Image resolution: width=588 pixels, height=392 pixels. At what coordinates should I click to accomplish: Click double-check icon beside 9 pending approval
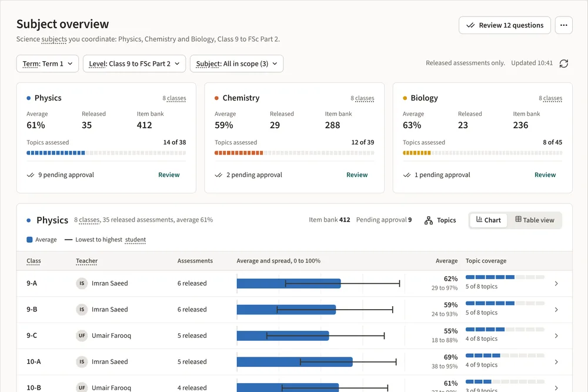(31, 175)
